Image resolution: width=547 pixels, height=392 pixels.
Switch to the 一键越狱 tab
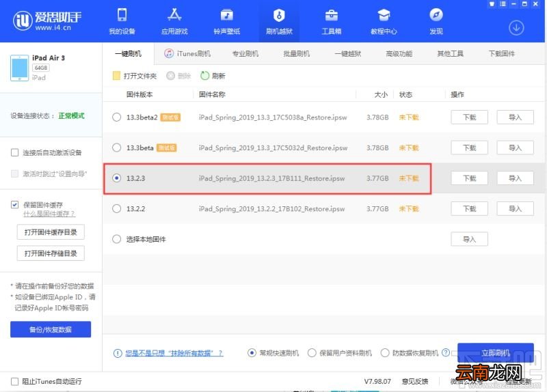point(348,54)
